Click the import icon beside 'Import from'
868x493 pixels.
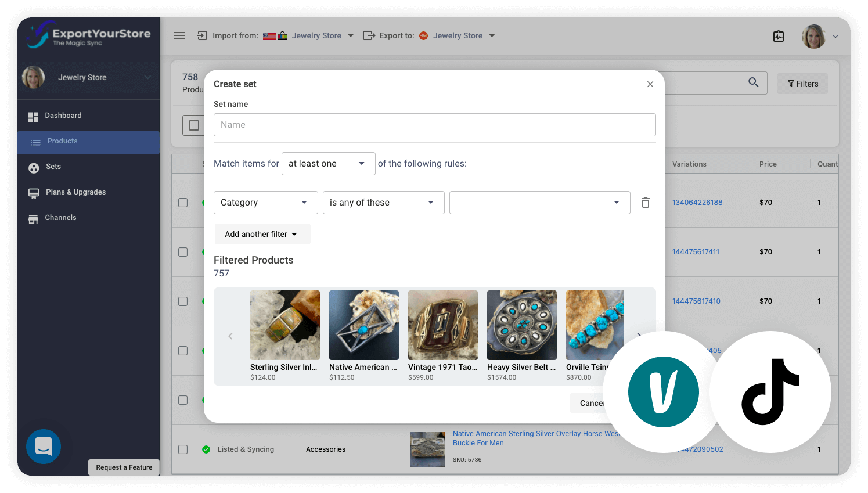(201, 35)
